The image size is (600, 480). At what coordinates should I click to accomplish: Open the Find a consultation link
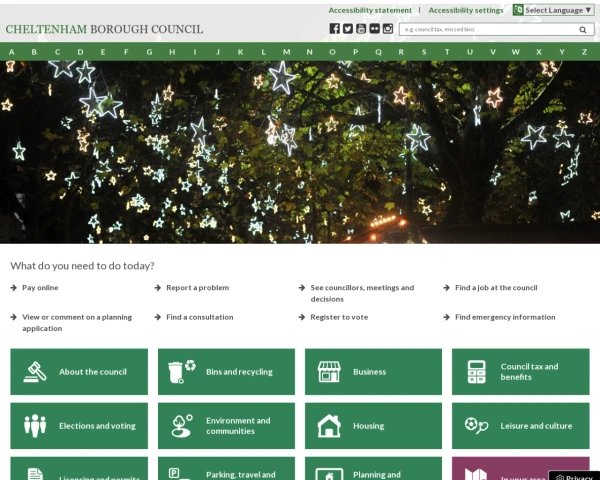click(x=200, y=317)
